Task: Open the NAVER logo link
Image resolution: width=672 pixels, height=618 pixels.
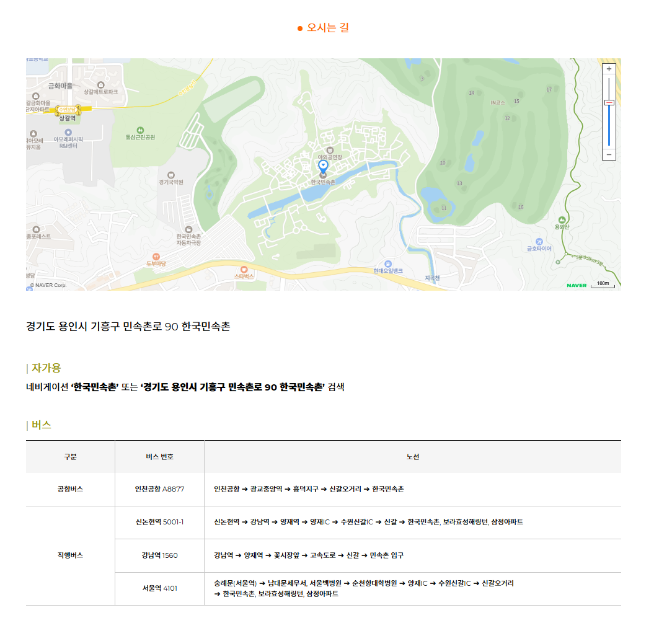Action: coord(575,285)
